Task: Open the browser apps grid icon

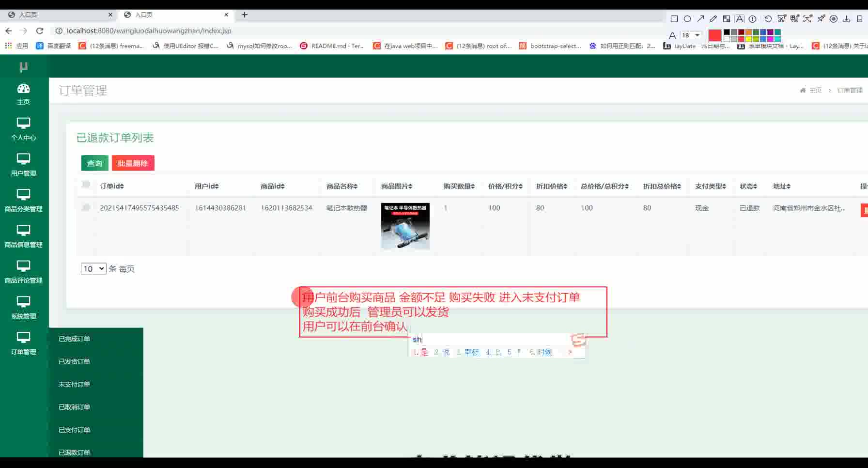Action: click(8, 46)
